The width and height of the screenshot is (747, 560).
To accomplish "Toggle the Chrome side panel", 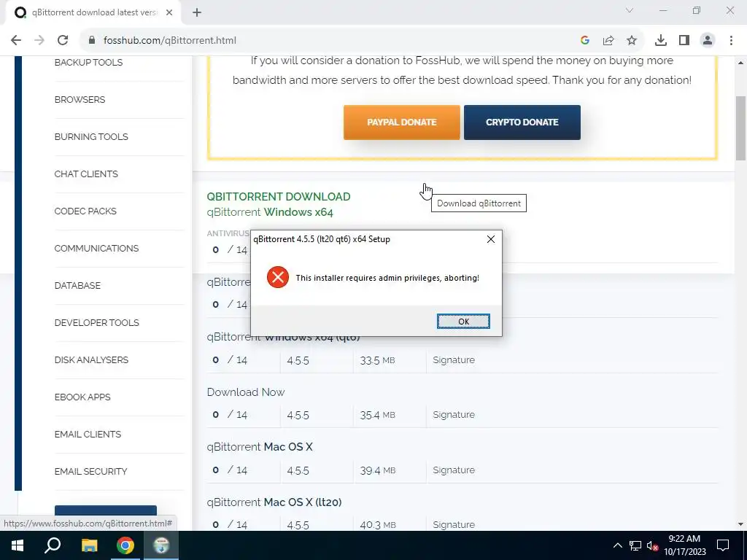I will [x=684, y=41].
